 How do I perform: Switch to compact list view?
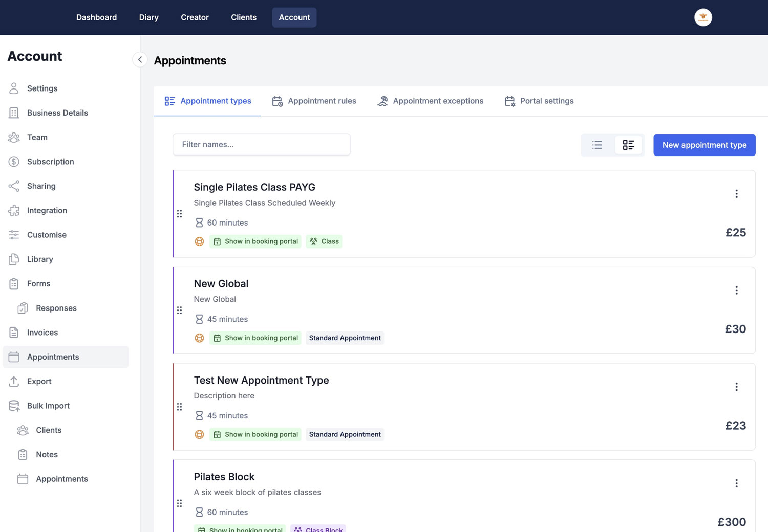(x=597, y=145)
